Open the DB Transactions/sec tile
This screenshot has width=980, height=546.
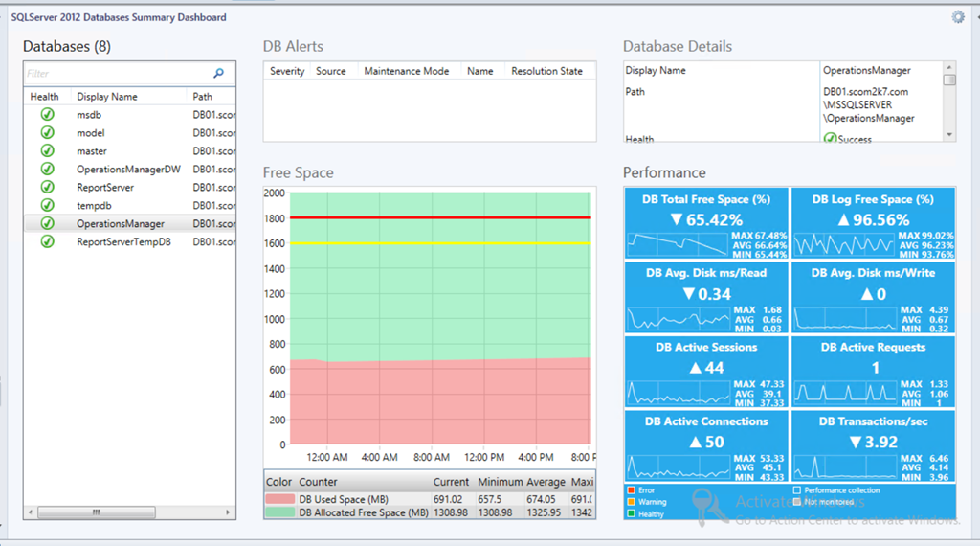873,445
